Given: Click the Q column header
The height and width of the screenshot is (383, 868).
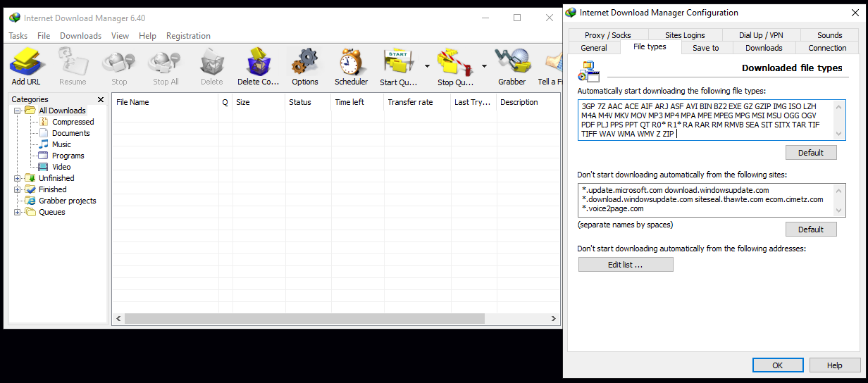Looking at the screenshot, I should click(x=225, y=102).
